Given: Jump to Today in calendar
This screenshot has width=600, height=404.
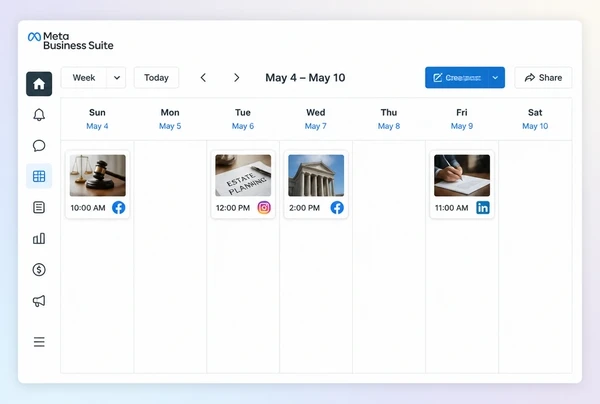Looking at the screenshot, I should (157, 78).
